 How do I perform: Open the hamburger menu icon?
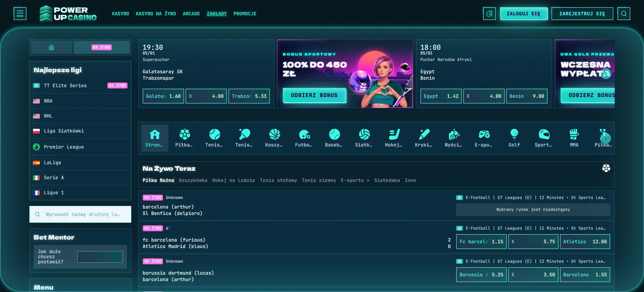[20, 14]
